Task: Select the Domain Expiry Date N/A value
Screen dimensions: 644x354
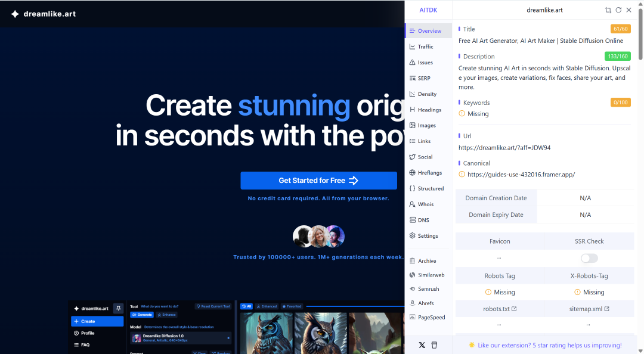Action: pyautogui.click(x=586, y=215)
